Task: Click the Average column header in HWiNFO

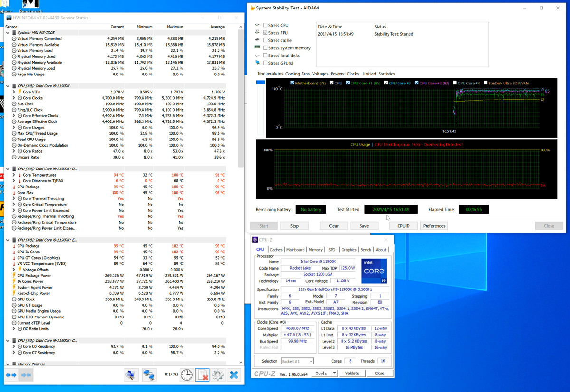Action: click(217, 27)
